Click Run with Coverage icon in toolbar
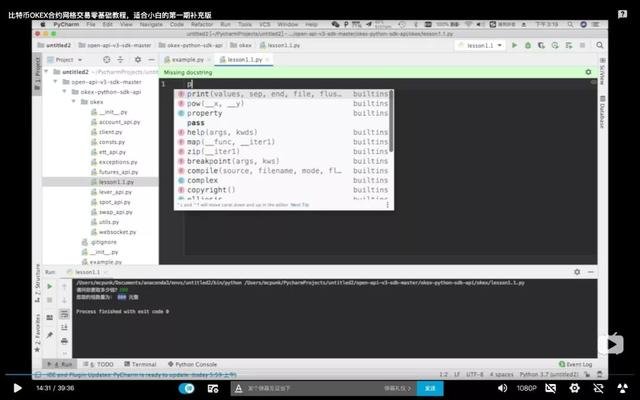The image size is (640, 400). pyautogui.click(x=541, y=45)
